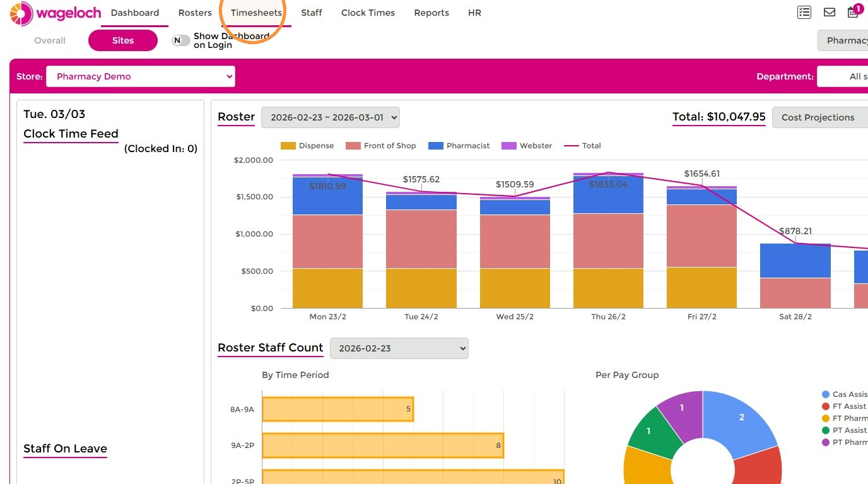Click the FT Assist pie legend item
The height and width of the screenshot is (484, 868).
(845, 406)
